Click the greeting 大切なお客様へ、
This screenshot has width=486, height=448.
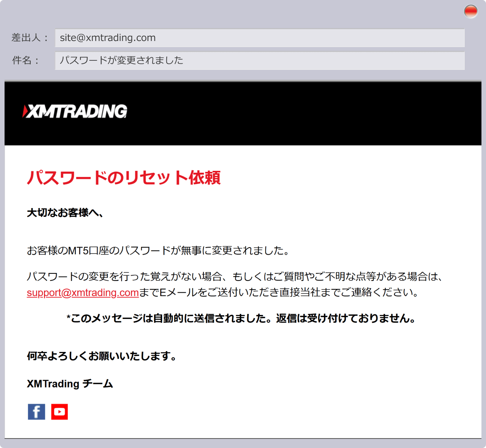coord(65,213)
